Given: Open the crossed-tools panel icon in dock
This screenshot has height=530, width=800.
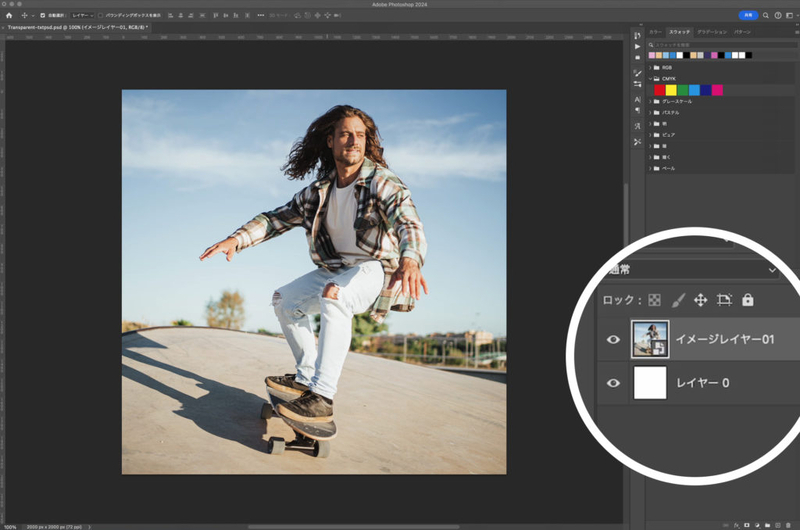Looking at the screenshot, I should coord(637,142).
